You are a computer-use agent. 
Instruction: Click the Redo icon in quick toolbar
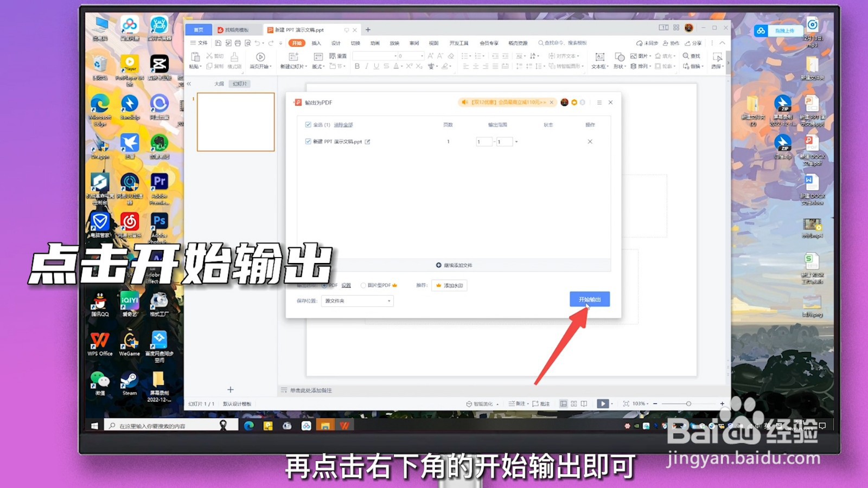(x=271, y=43)
